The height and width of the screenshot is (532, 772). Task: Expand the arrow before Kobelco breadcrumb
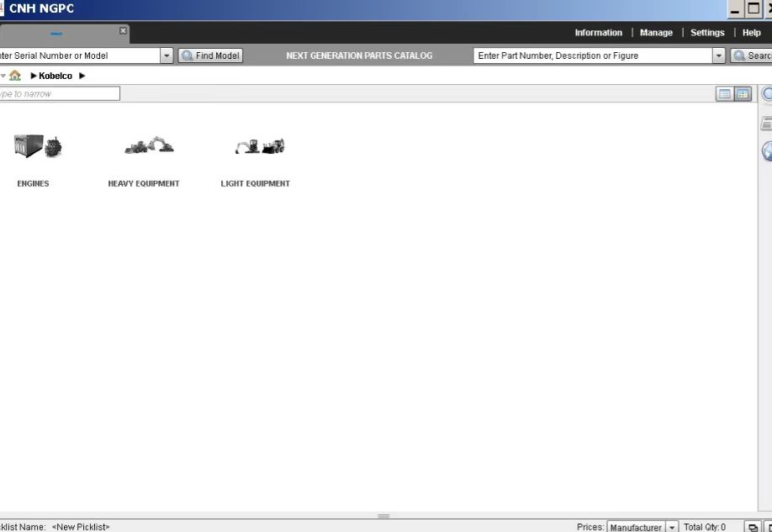[x=34, y=76]
